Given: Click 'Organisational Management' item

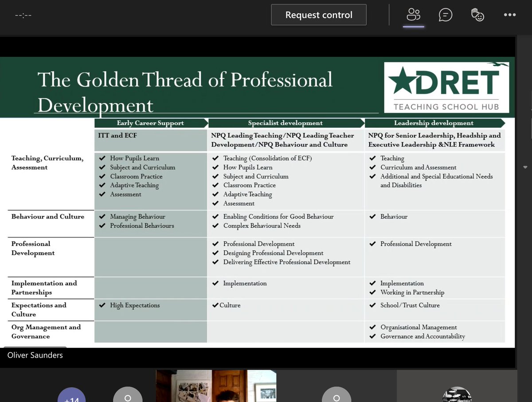Looking at the screenshot, I should click(x=419, y=327).
